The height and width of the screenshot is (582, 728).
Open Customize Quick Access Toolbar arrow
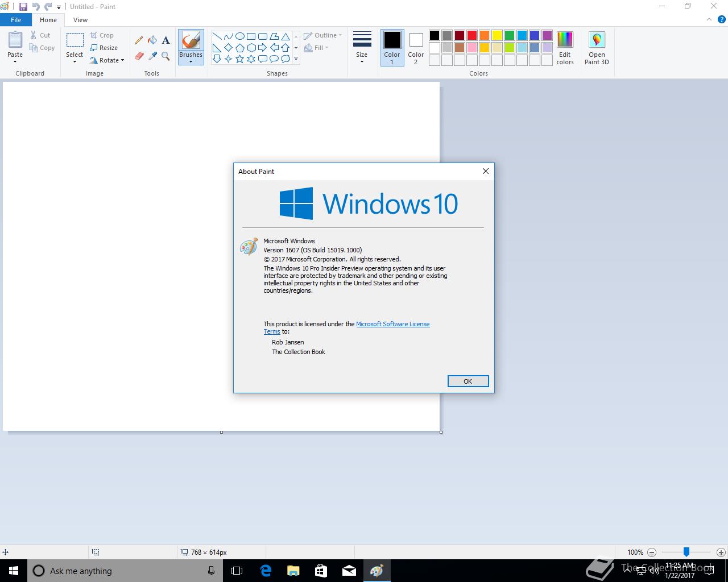pyautogui.click(x=59, y=7)
